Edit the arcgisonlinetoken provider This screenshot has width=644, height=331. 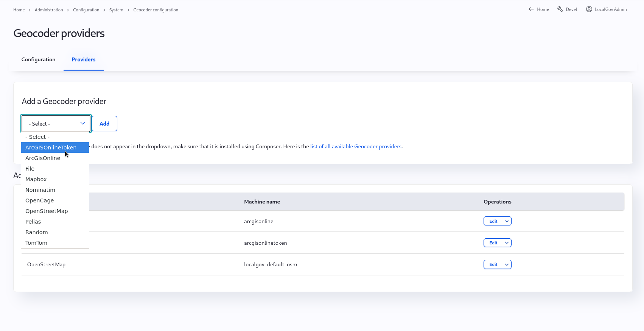point(493,243)
